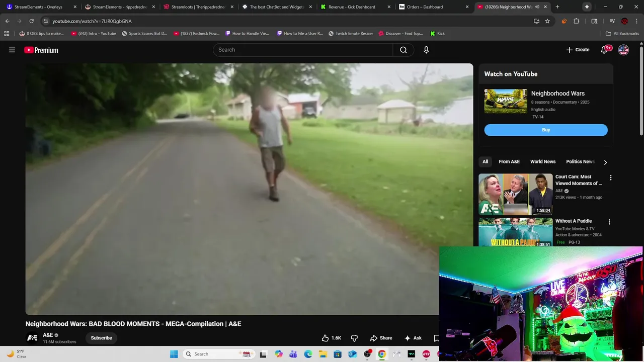Viewport: 644px width, 362px height.
Task: Open the YouTube account avatar menu
Action: coord(623,50)
